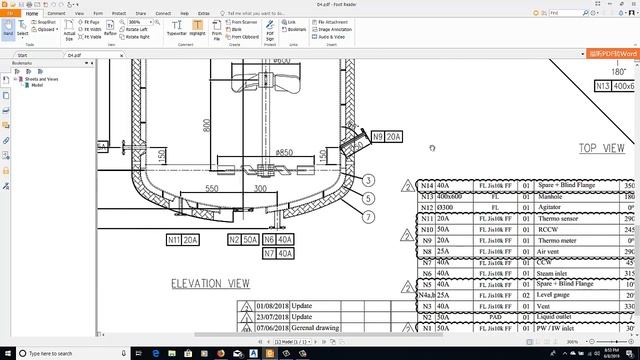Click the PDF to Word banner button

coord(613,53)
